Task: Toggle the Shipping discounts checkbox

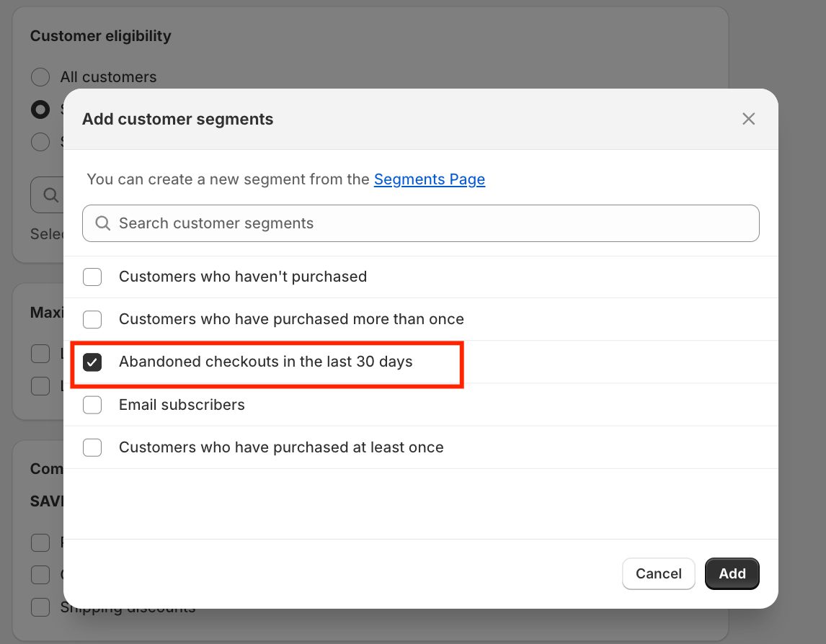Action: 40,607
